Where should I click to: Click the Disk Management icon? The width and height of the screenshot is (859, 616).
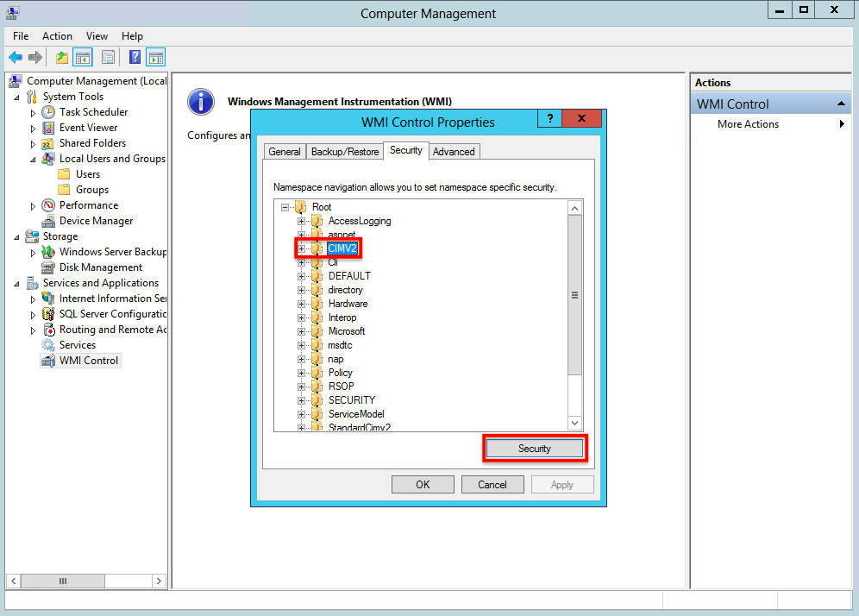[x=49, y=267]
